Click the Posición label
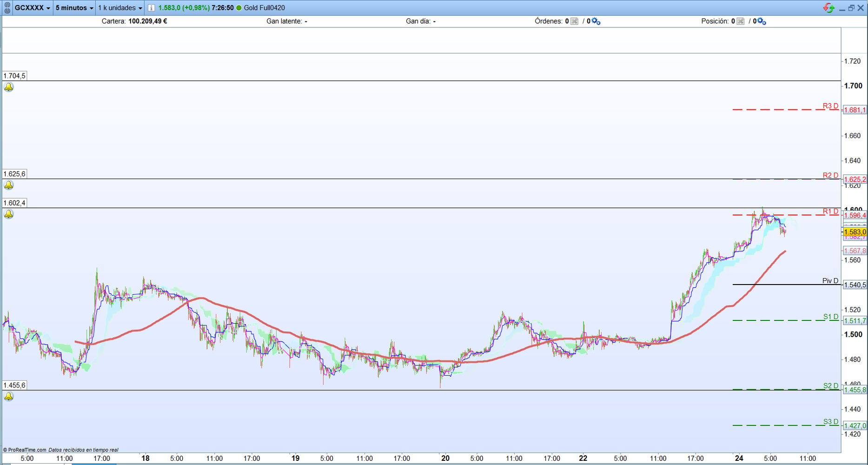The height and width of the screenshot is (465, 868). click(x=715, y=21)
